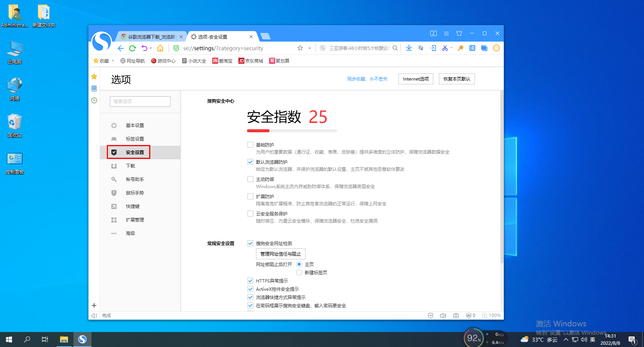Click the send-to-phone toolbar icon

pyautogui.click(x=433, y=48)
